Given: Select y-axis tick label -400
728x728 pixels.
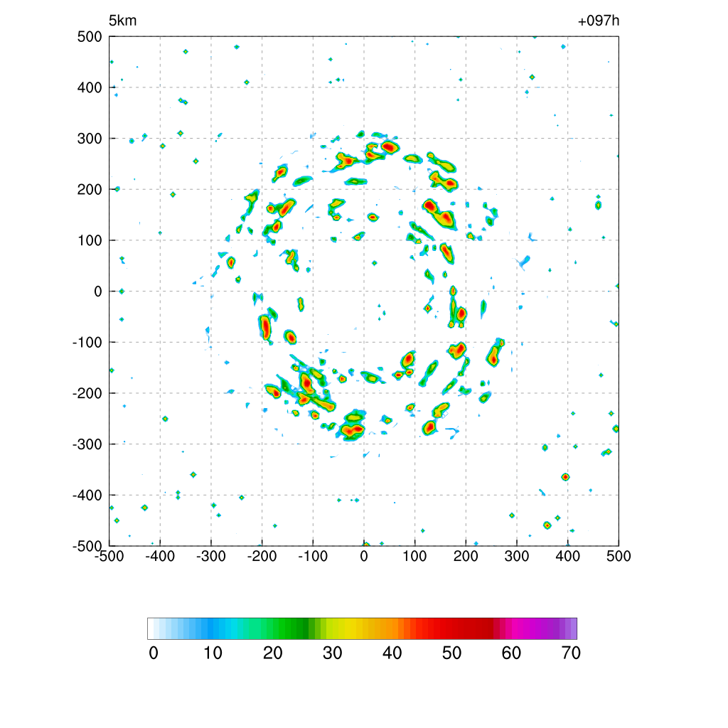Looking at the screenshot, I should click(87, 496).
